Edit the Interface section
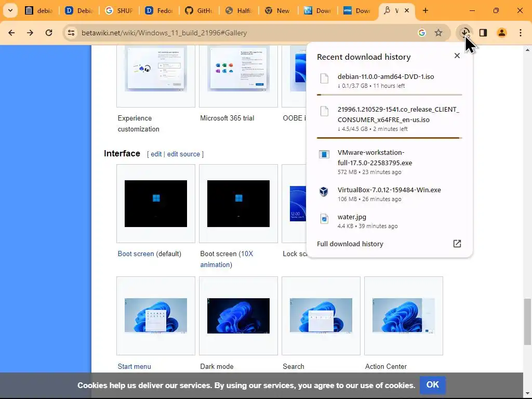 [x=156, y=154]
